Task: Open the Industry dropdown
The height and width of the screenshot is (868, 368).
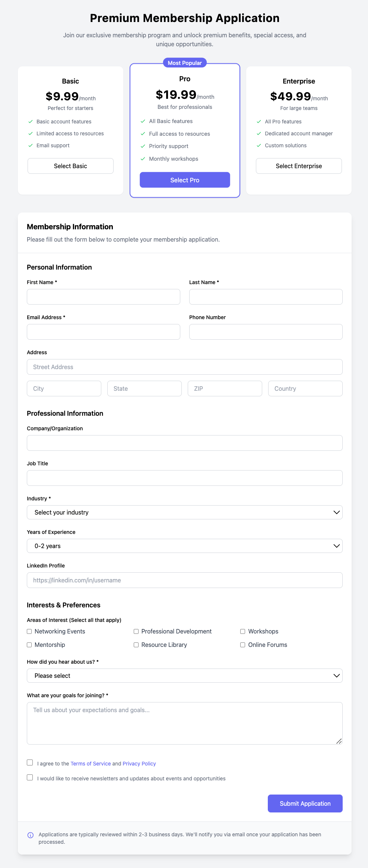Action: tap(185, 512)
